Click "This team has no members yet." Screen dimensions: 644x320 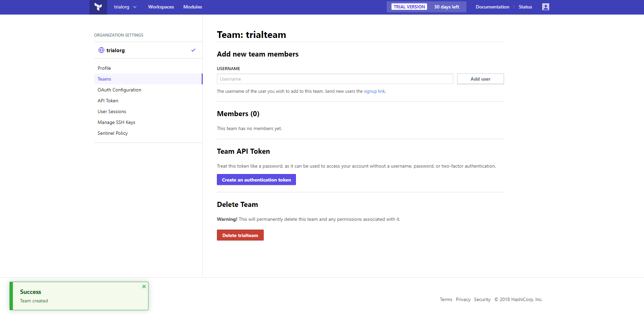point(249,129)
